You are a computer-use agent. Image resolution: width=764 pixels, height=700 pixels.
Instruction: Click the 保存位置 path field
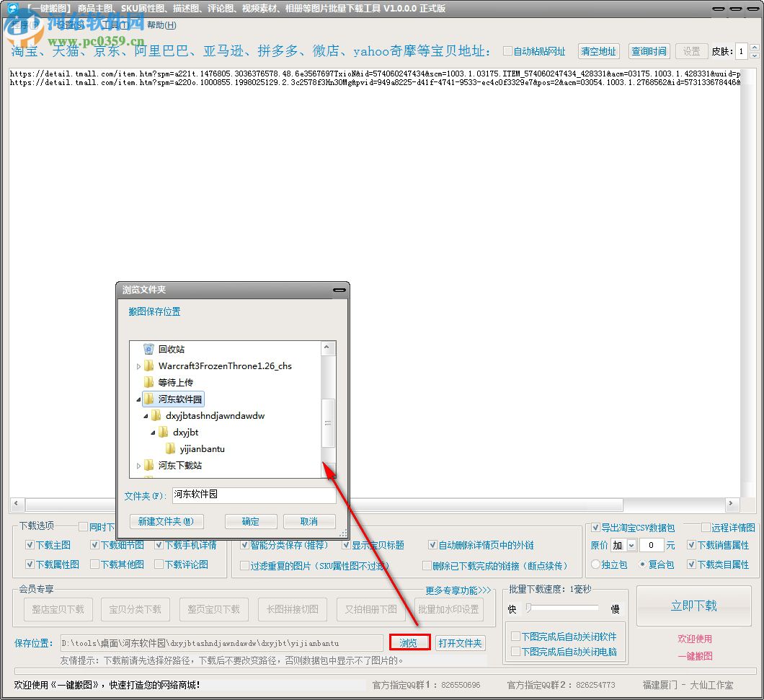(222, 643)
